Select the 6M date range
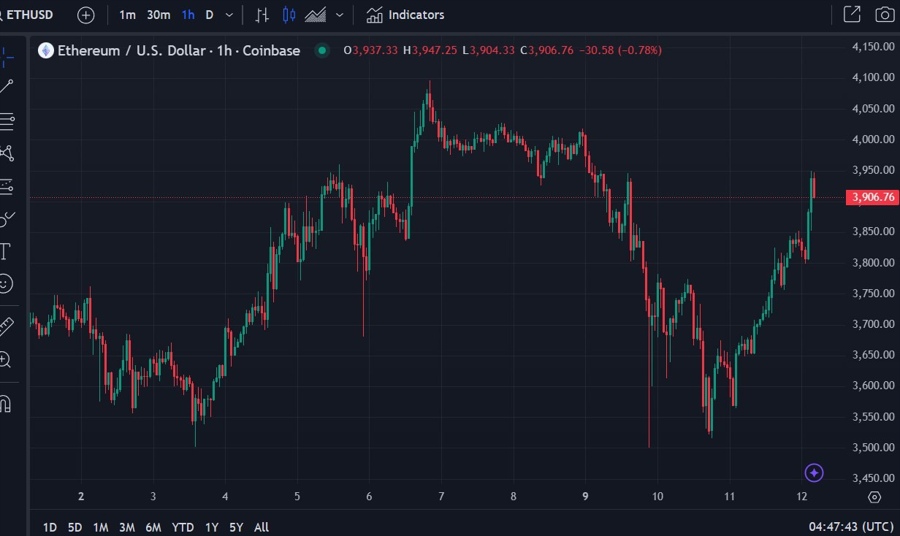The image size is (900, 536). 153,527
